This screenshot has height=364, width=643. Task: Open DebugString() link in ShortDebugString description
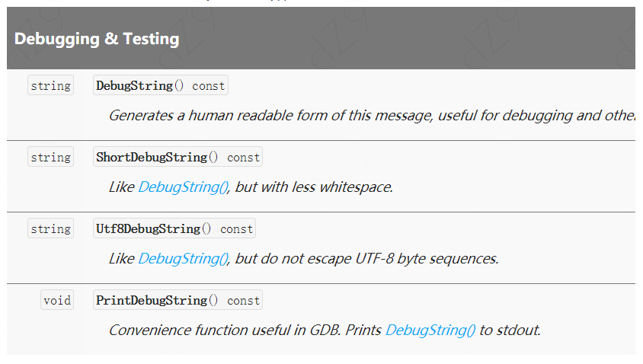184,187
